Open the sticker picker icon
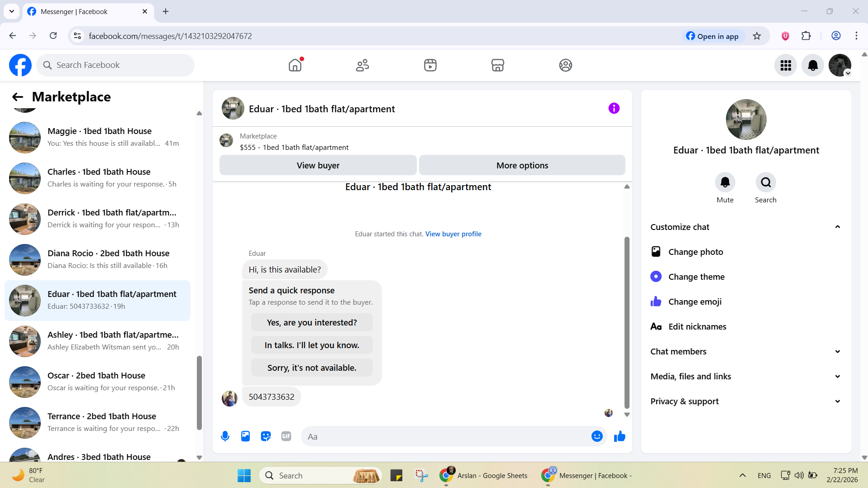 click(266, 436)
